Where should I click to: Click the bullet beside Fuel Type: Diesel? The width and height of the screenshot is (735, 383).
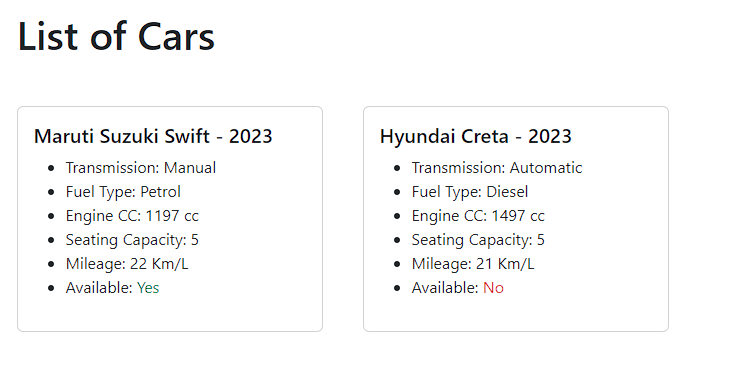pyautogui.click(x=397, y=192)
